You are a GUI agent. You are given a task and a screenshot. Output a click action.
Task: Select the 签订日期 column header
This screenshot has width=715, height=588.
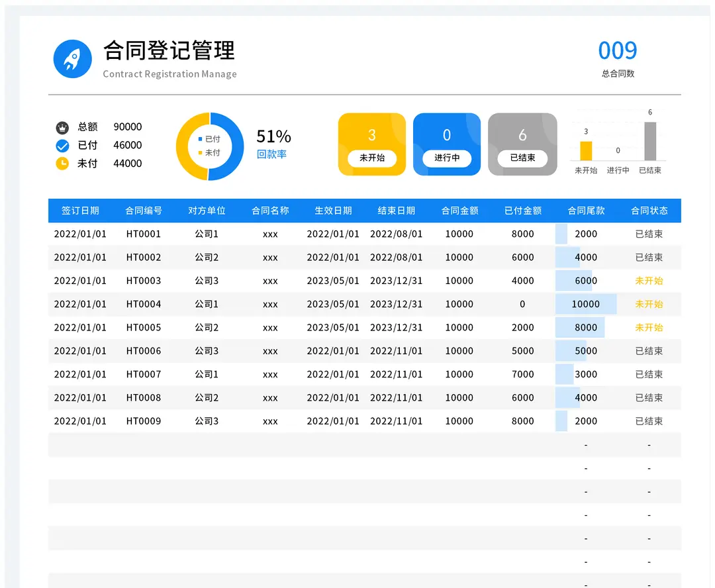tap(80, 211)
